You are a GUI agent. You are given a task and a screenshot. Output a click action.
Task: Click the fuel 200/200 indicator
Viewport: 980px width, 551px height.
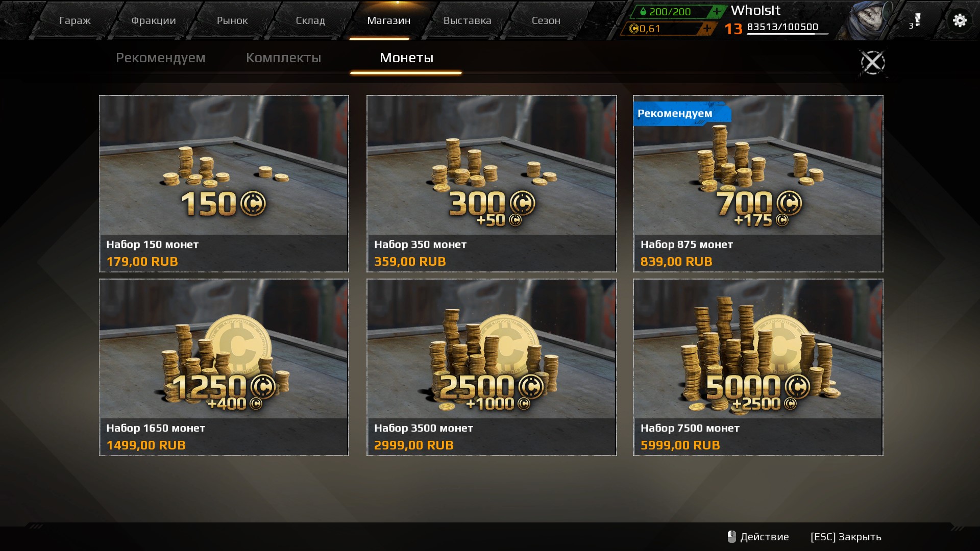[x=670, y=11]
